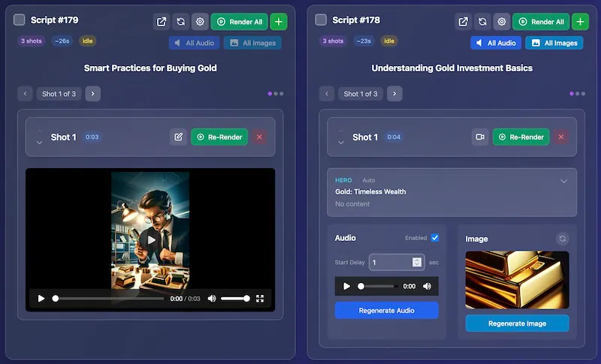Click title 'Smart Practices for Buying Gold'

pyautogui.click(x=150, y=68)
